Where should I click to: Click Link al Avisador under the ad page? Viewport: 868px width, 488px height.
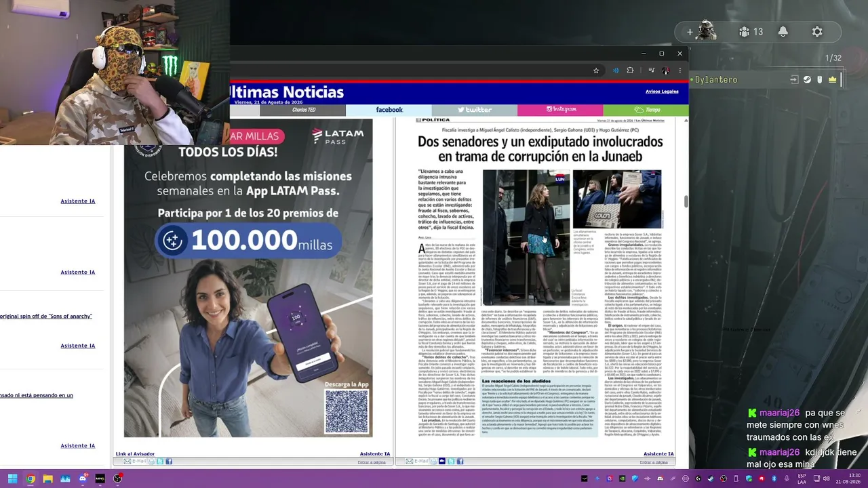(135, 453)
